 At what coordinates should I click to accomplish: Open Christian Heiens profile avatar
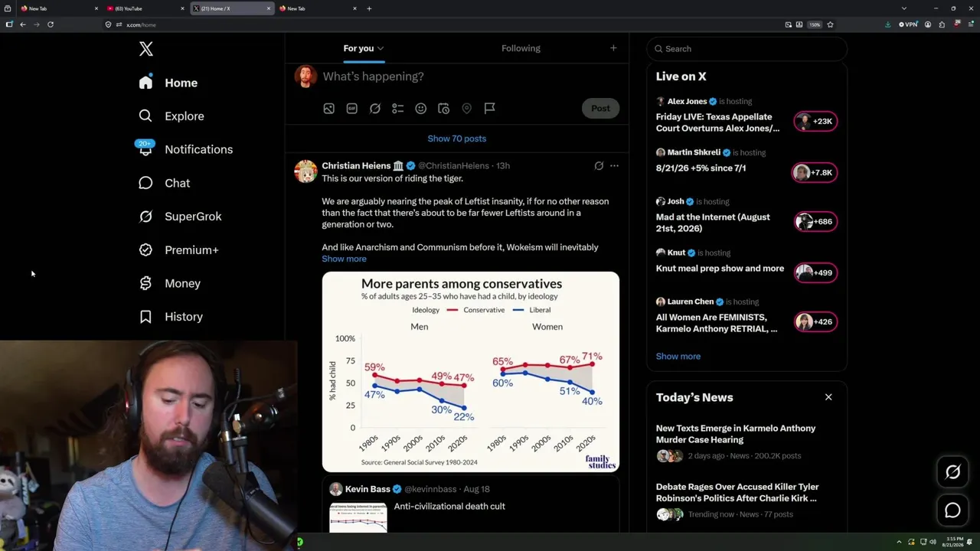coord(305,171)
